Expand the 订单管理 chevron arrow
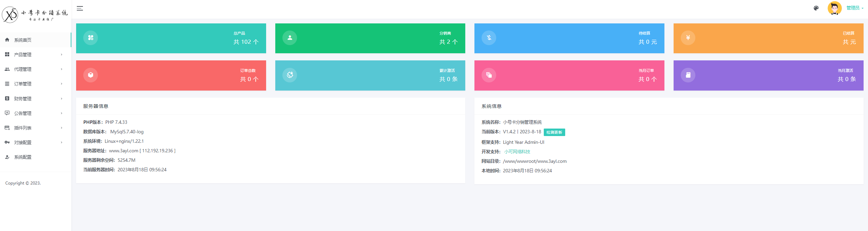 coord(62,84)
